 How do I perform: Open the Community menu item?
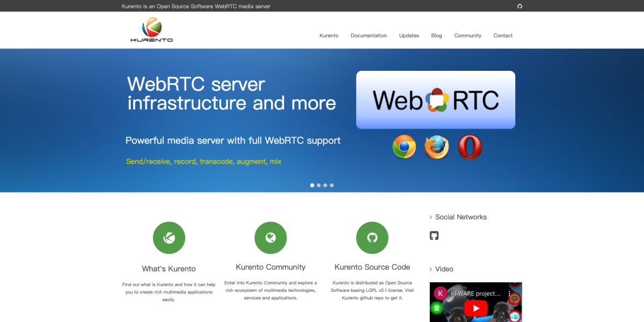coord(467,35)
